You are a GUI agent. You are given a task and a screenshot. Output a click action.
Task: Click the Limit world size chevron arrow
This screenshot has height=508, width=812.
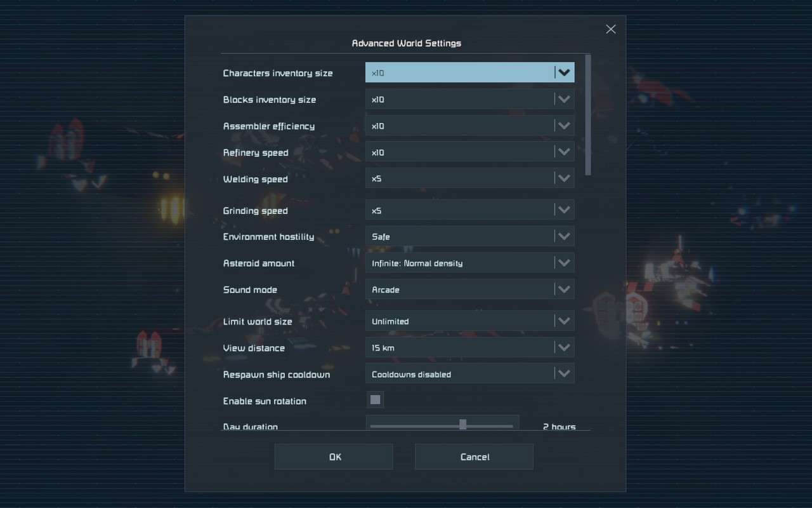564,321
